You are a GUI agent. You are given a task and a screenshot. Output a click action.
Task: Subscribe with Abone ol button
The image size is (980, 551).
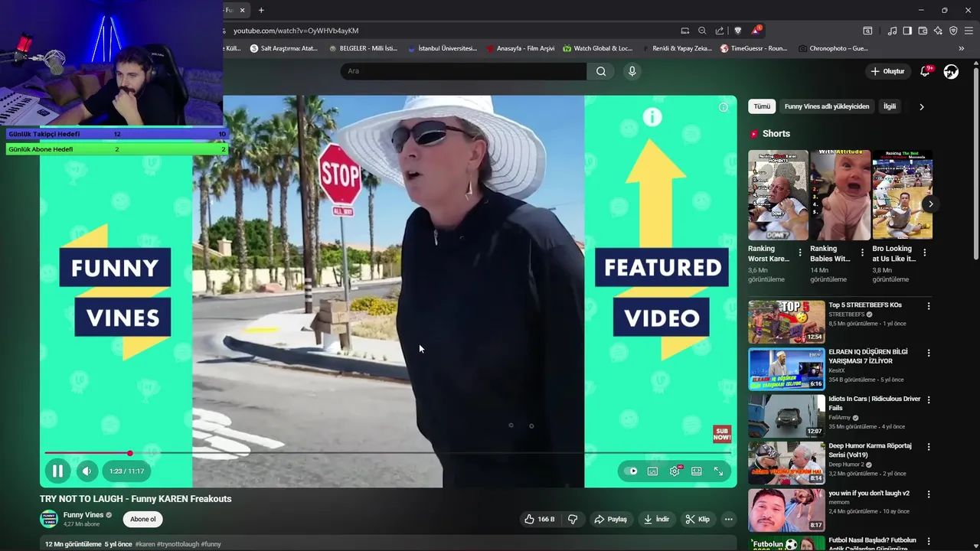pos(142,519)
